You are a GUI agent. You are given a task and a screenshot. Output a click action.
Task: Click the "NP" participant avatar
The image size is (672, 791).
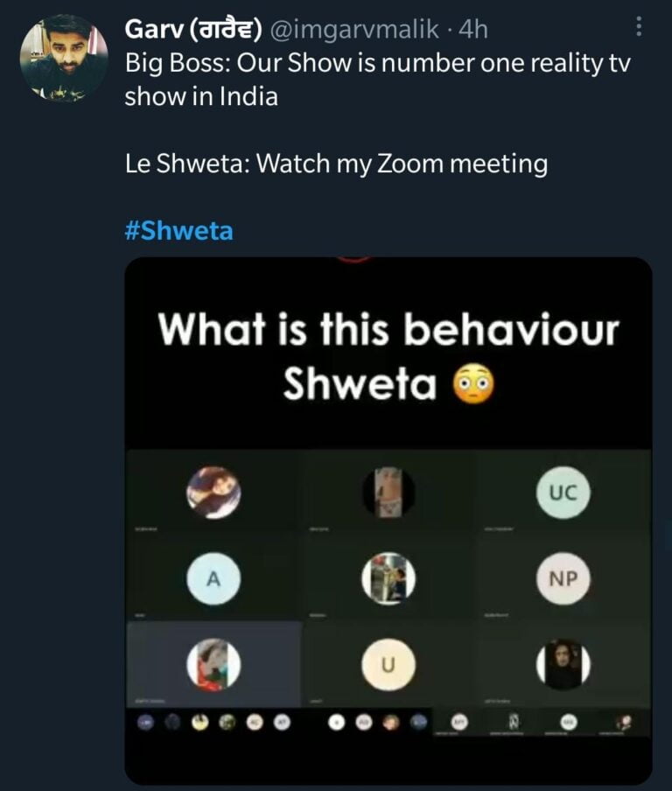563,579
